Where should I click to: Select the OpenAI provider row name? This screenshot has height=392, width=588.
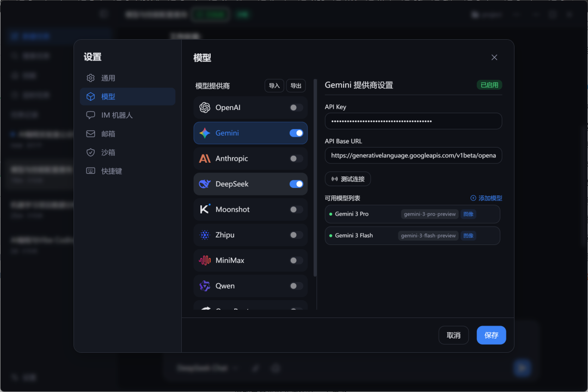click(x=228, y=108)
